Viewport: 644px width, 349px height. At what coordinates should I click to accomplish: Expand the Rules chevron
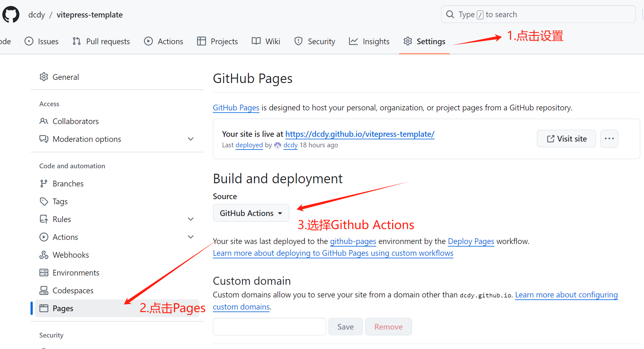pyautogui.click(x=191, y=219)
